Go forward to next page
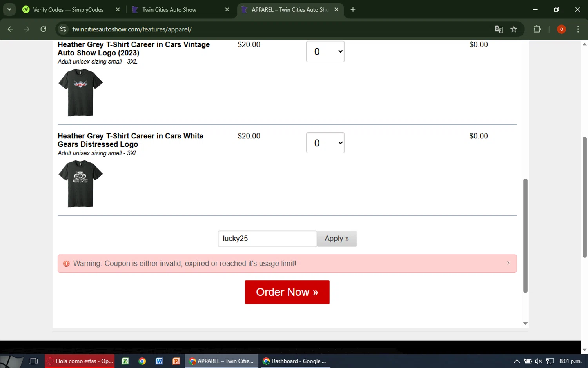Image resolution: width=588 pixels, height=368 pixels. coord(27,29)
